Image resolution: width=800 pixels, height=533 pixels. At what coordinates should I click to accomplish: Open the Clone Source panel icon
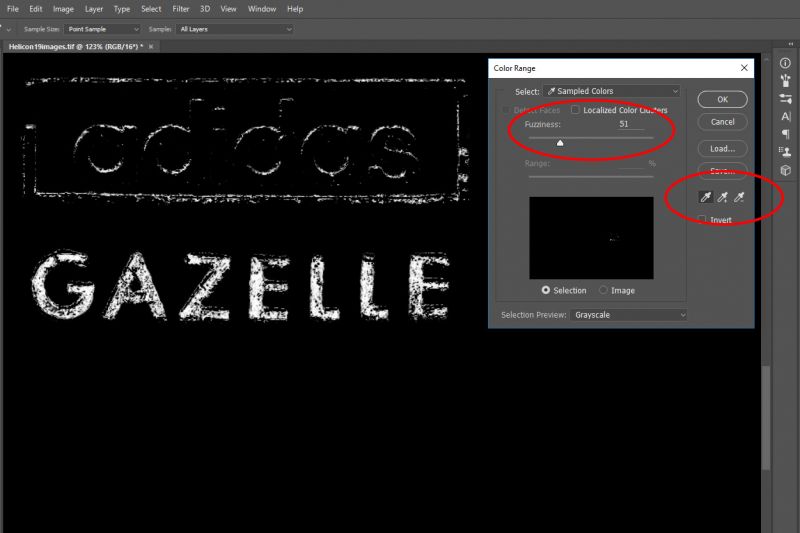coord(785,151)
